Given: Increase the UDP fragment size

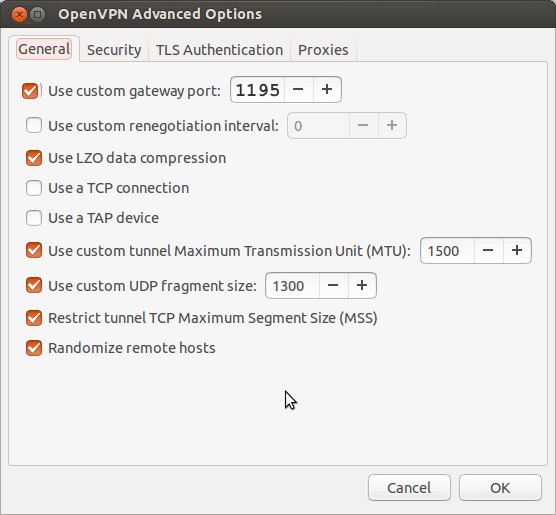Looking at the screenshot, I should point(362,286).
